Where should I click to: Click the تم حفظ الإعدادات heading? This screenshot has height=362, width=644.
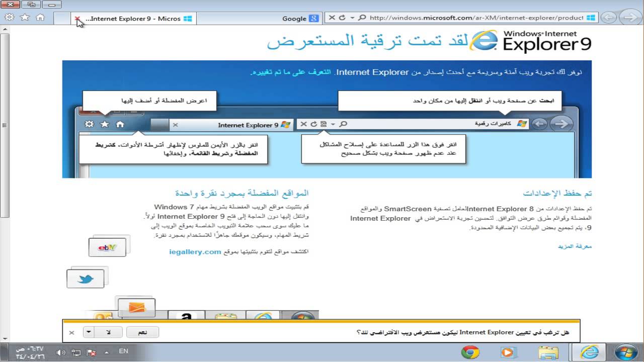[557, 193]
